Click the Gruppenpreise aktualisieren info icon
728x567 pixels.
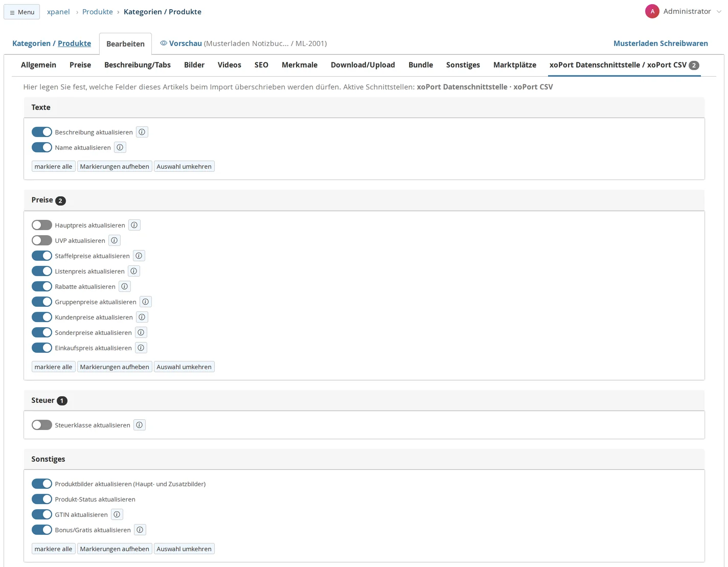146,302
